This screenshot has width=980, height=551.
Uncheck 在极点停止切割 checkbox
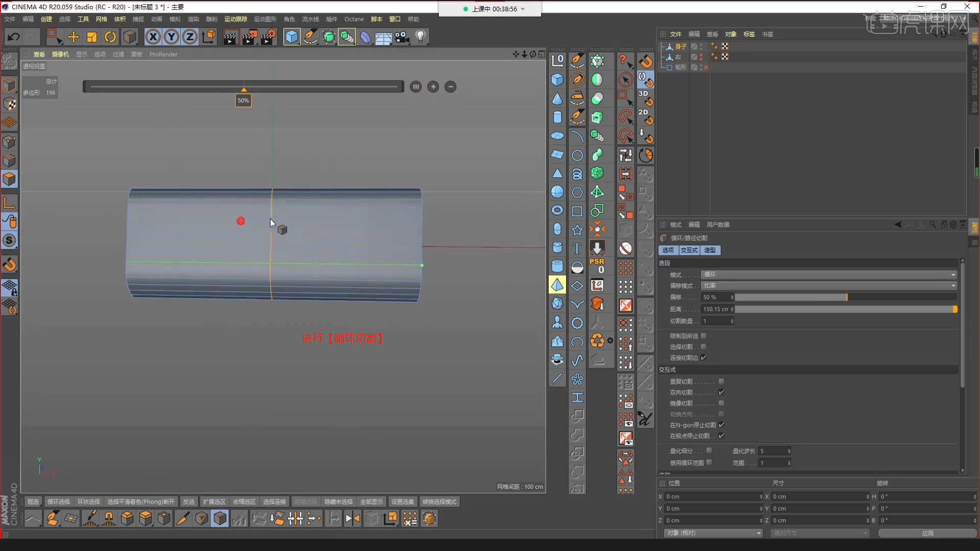(721, 436)
